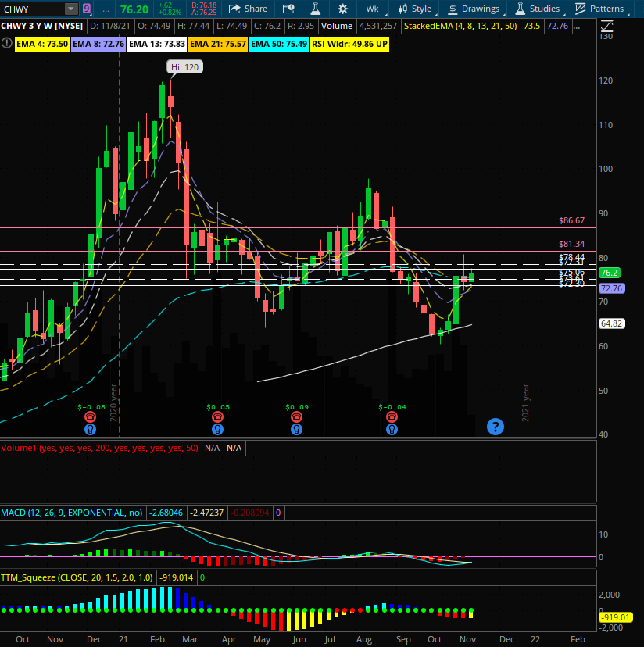Click the 2020 year vertical marker label
This screenshot has width=644, height=647.
[114, 402]
